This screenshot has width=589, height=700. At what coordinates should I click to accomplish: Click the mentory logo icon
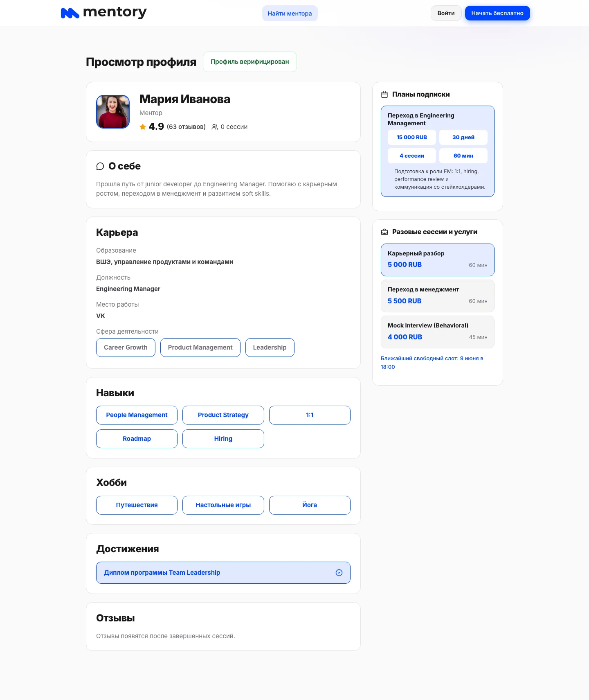[70, 13]
